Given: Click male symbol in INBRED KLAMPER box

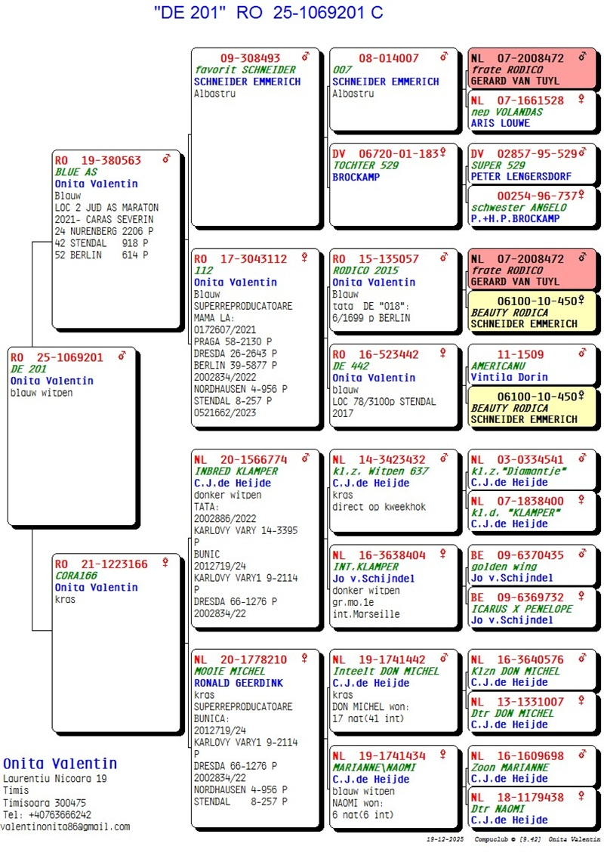Looking at the screenshot, I should [305, 459].
